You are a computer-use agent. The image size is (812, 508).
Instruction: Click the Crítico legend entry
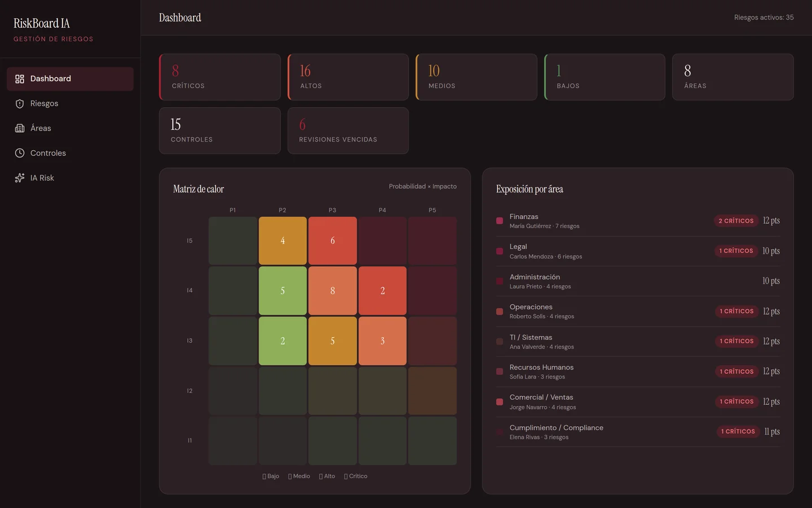pos(356,476)
